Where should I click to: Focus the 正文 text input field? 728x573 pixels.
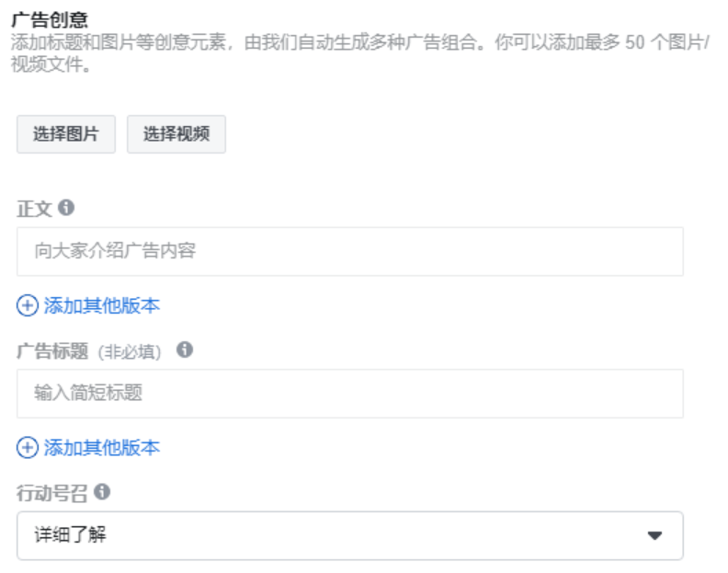coord(350,251)
